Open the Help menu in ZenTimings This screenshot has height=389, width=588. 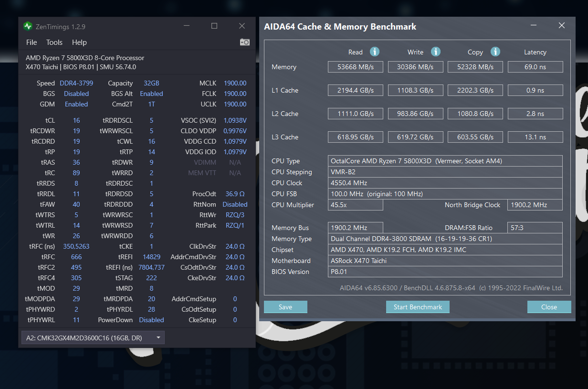pos(79,42)
